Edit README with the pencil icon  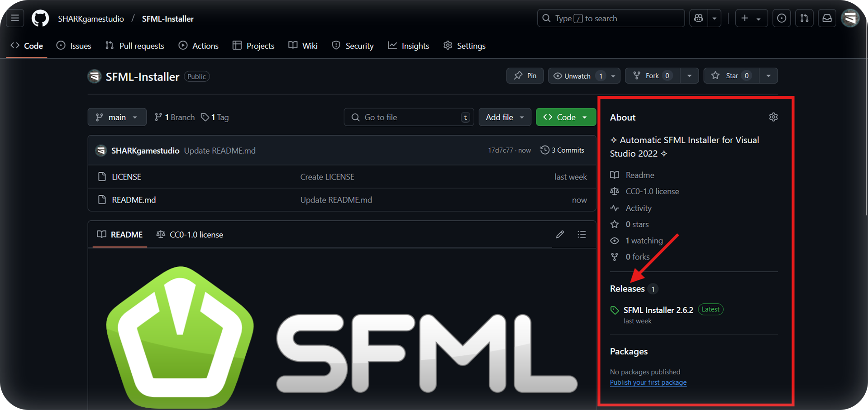click(x=560, y=234)
